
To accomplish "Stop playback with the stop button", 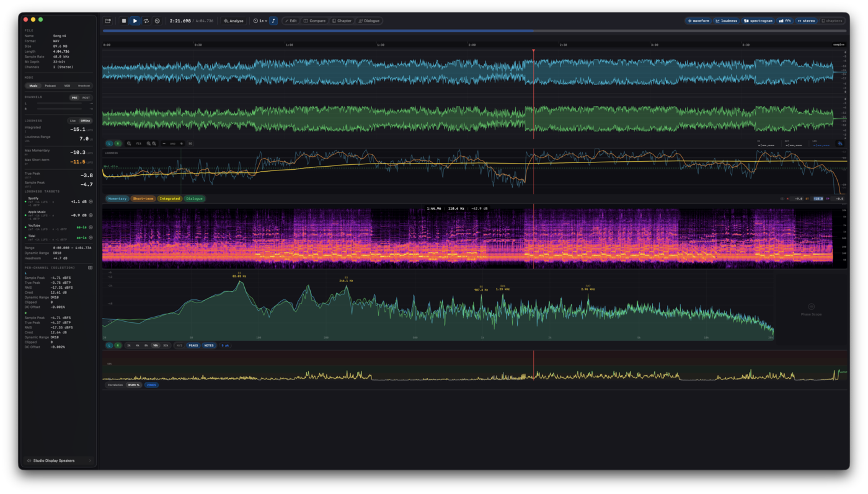I will (x=123, y=21).
